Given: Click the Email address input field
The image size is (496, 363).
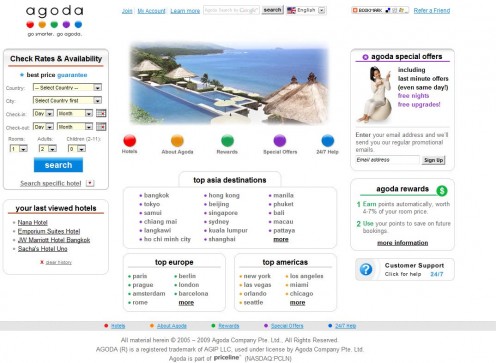Looking at the screenshot, I should (387, 160).
